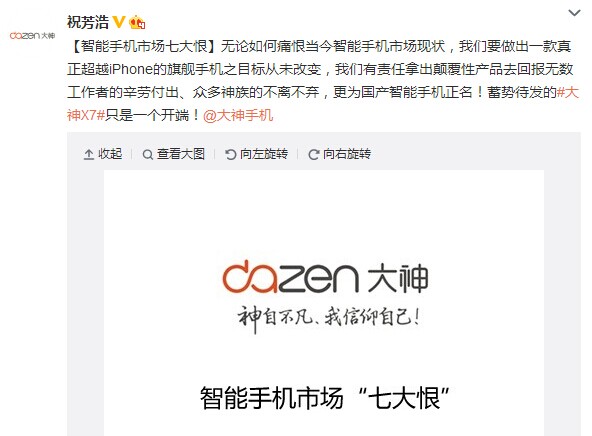Open the post options chevron menu
Viewport: 592px width, 436px height.
(x=574, y=13)
